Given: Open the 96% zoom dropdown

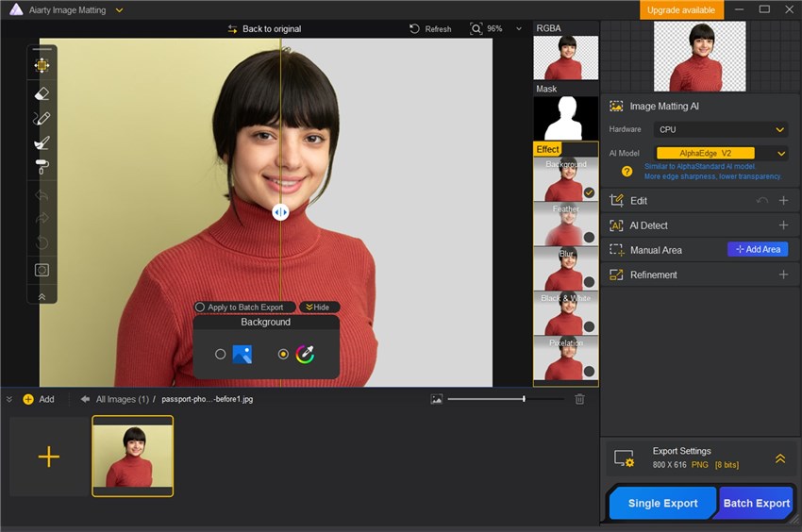Looking at the screenshot, I should point(519,28).
